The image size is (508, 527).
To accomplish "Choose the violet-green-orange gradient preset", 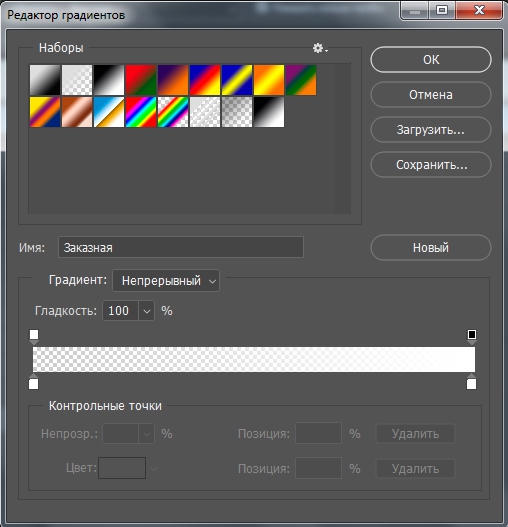I will (x=301, y=80).
